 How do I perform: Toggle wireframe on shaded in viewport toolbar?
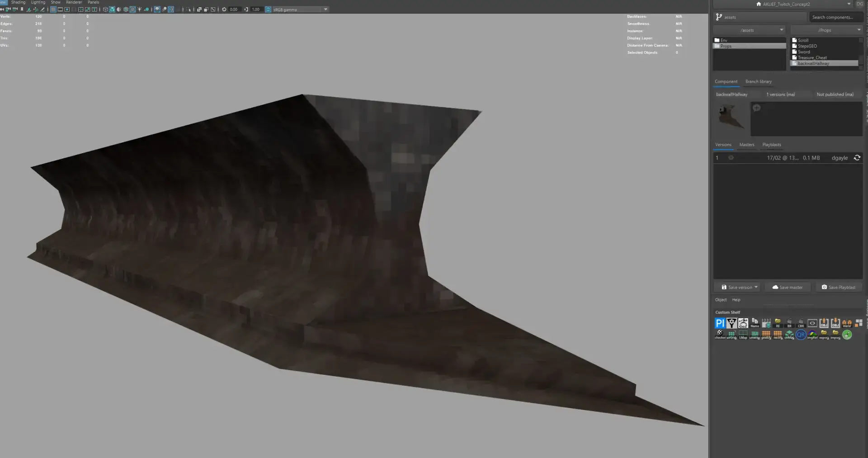[126, 9]
